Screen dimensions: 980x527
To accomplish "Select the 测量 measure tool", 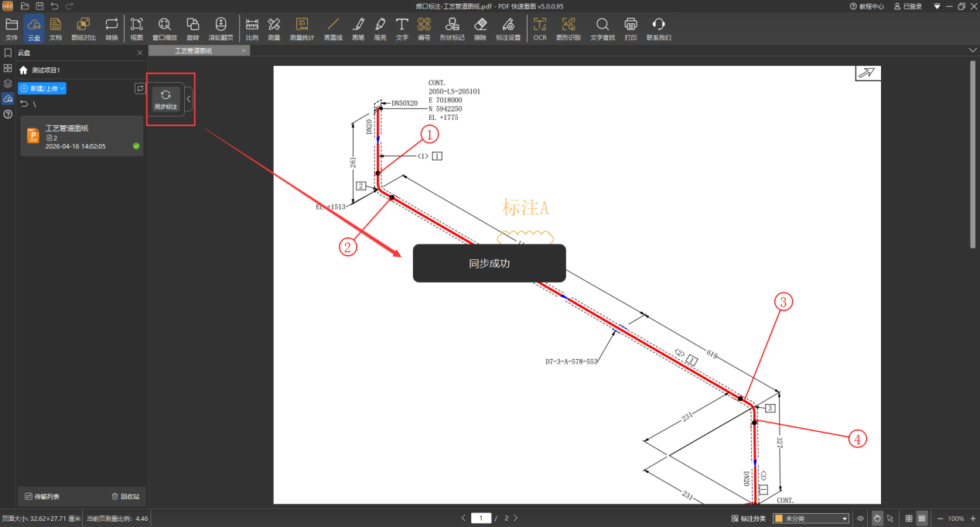I will pyautogui.click(x=274, y=28).
